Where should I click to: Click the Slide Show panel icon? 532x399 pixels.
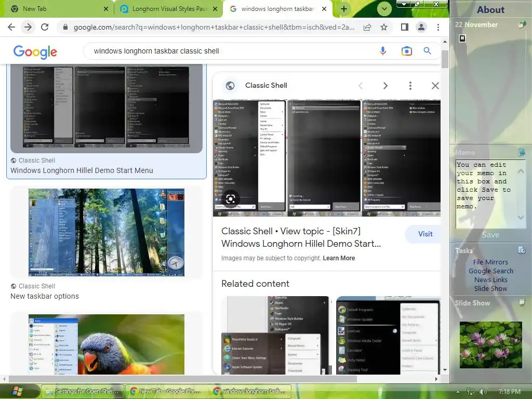pos(522,302)
